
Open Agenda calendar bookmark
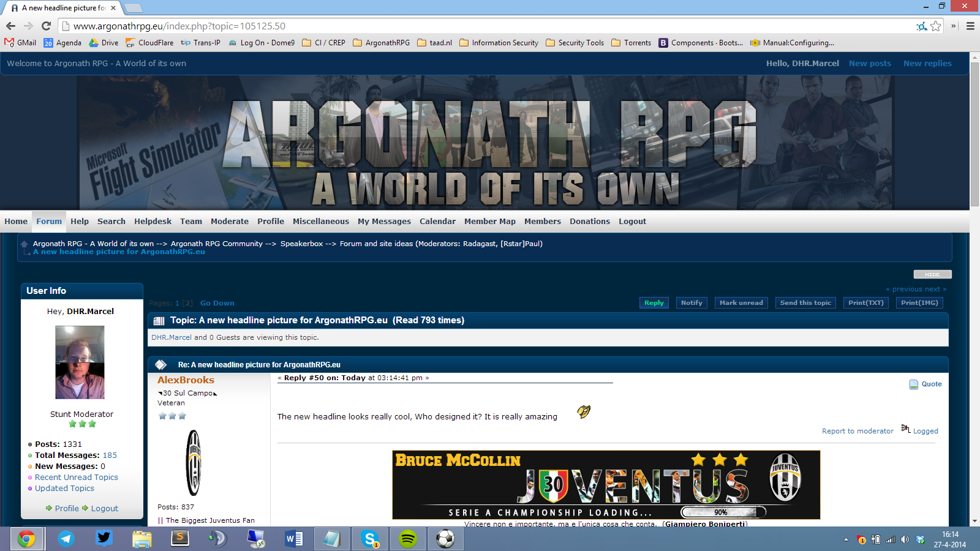pos(62,43)
